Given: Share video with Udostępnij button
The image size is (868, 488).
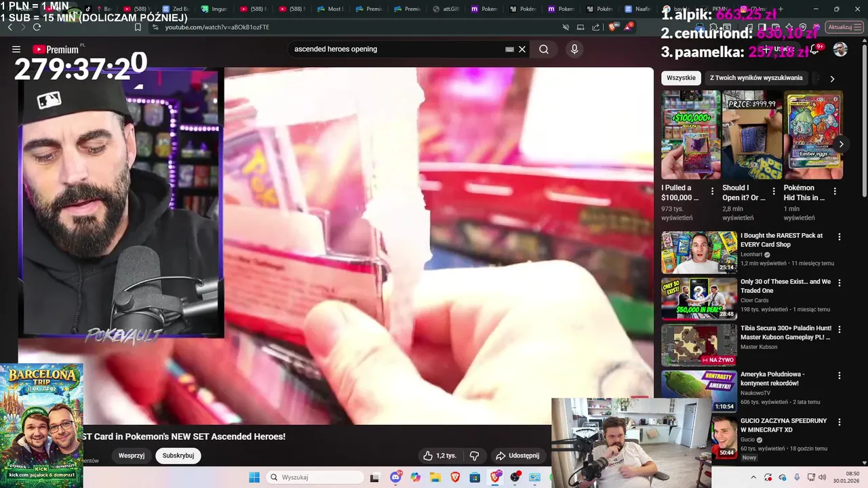Looking at the screenshot, I should (x=517, y=456).
